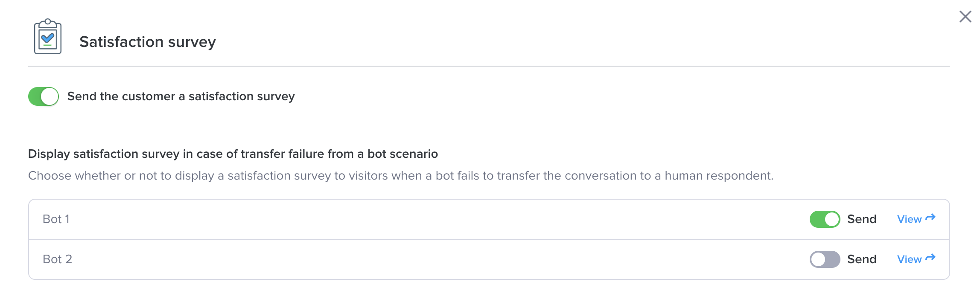Click the horizontal divider under the title
Screen dimensions: 980x308
(x=489, y=66)
